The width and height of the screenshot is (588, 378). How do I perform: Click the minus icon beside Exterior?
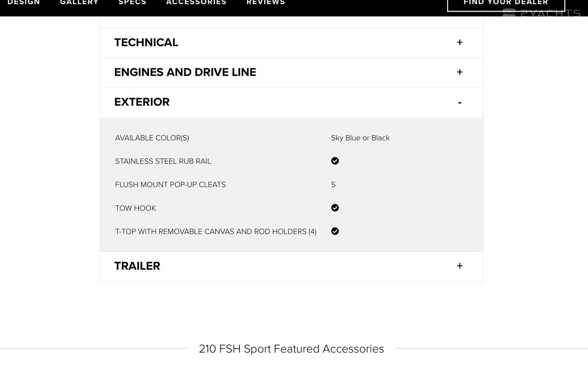click(459, 102)
